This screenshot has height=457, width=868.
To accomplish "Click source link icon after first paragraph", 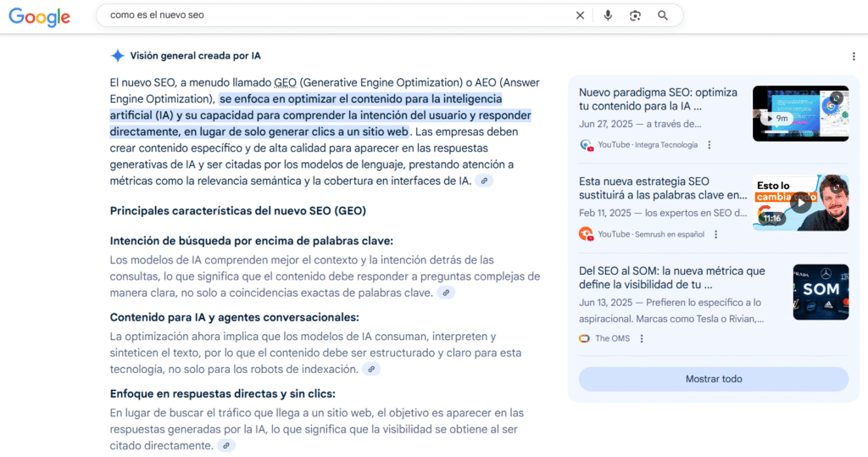I will click(x=484, y=181).
